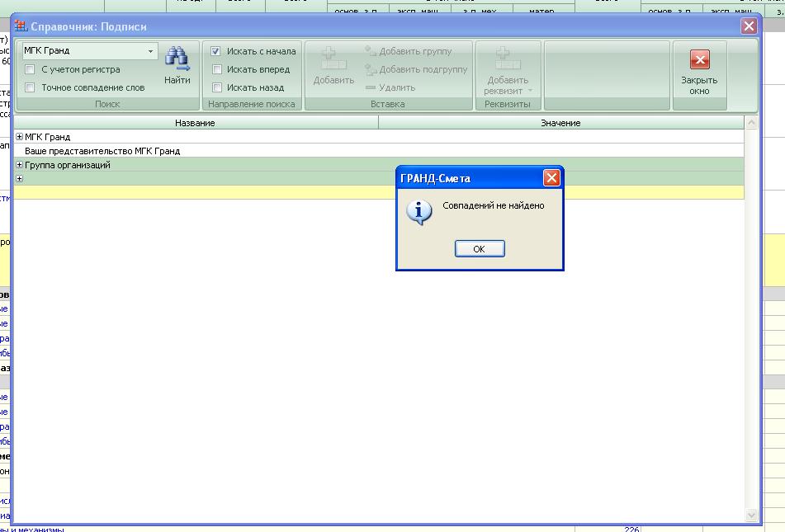Expand the unnamed empty tree node
Viewport: 785px width, 532px height.
20,179
